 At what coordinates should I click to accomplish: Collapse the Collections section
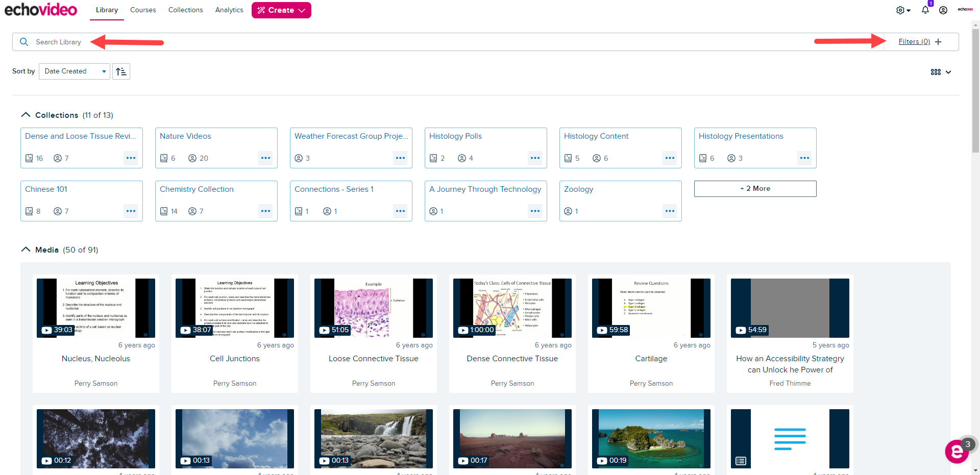click(26, 114)
